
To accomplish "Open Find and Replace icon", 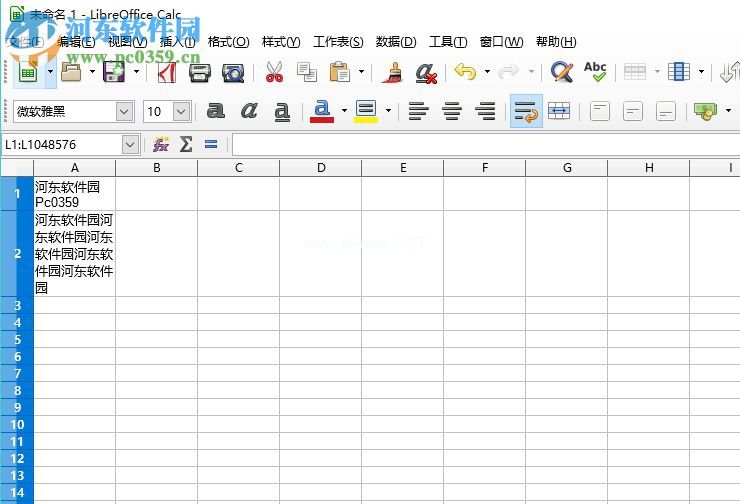I will tap(562, 72).
